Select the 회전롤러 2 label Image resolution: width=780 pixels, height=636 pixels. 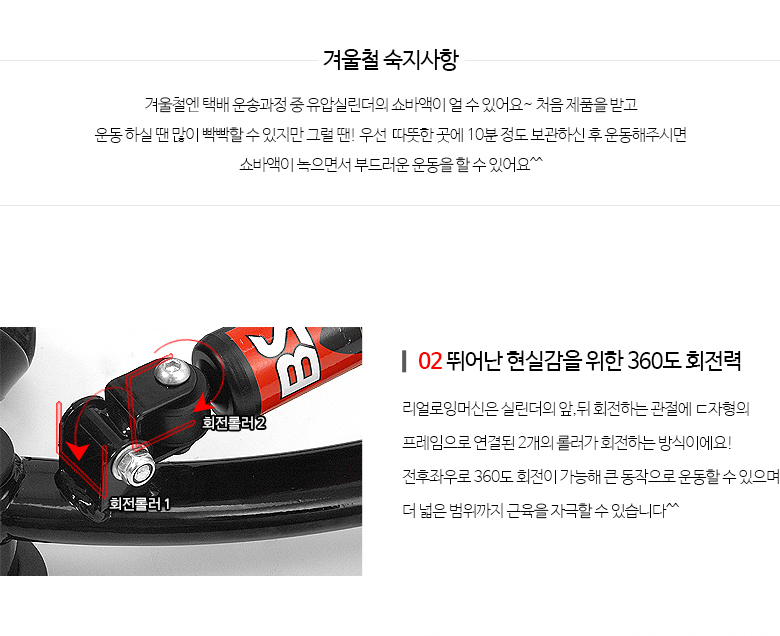(x=233, y=423)
